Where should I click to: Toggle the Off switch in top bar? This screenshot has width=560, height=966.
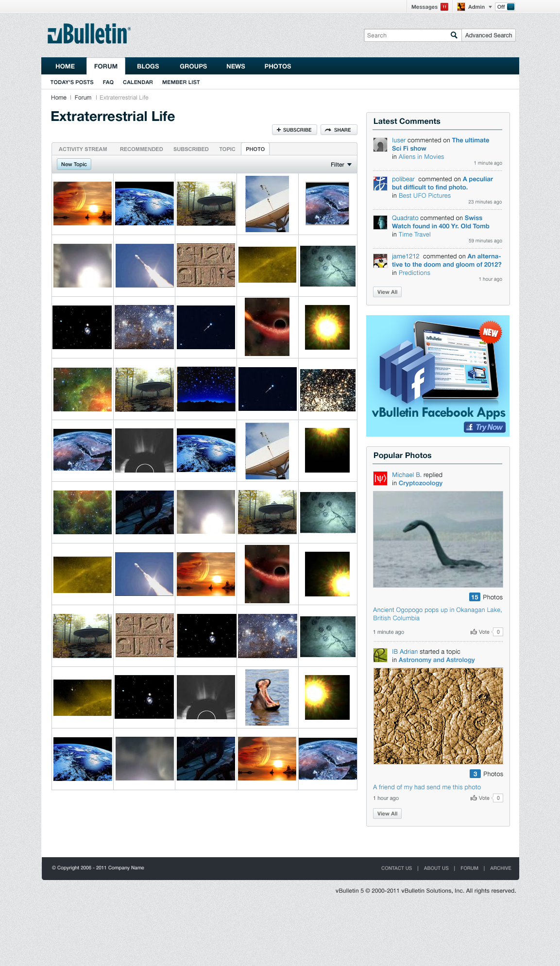505,7
